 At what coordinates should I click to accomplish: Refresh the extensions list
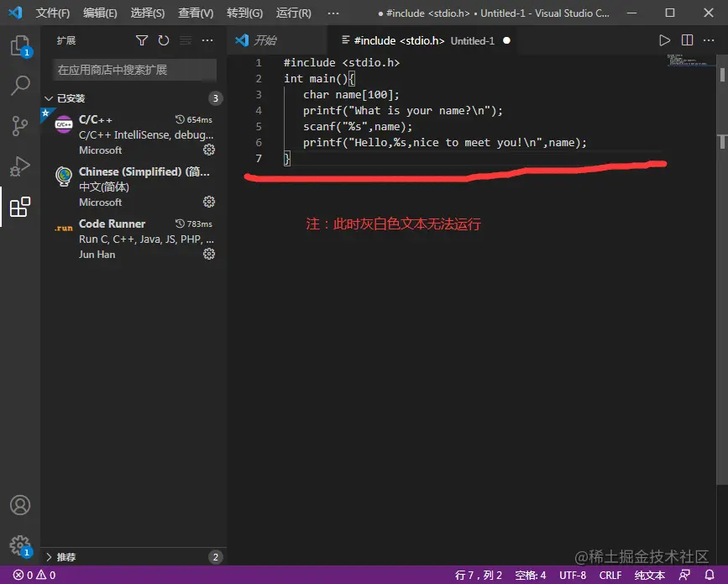164,40
